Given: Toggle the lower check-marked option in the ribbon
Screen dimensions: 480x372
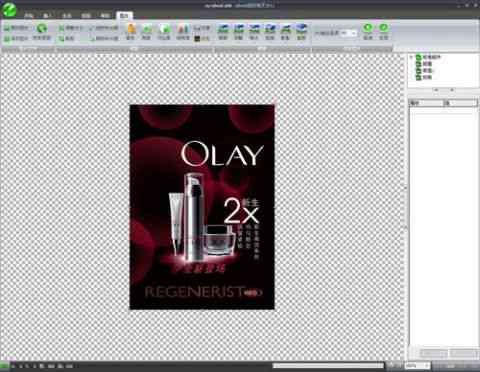Looking at the screenshot, I should point(91,39).
